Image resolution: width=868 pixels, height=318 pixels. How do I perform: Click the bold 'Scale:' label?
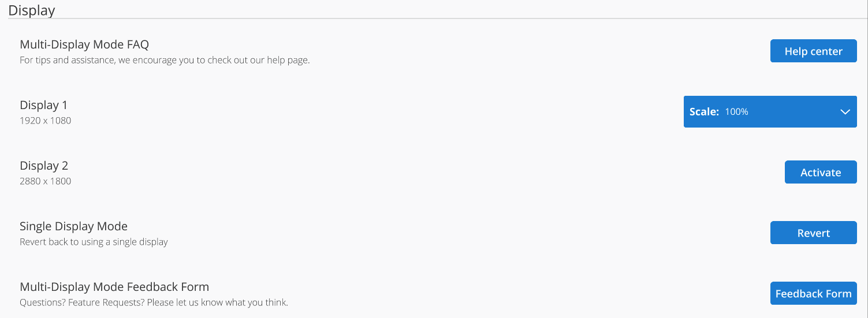pyautogui.click(x=704, y=112)
